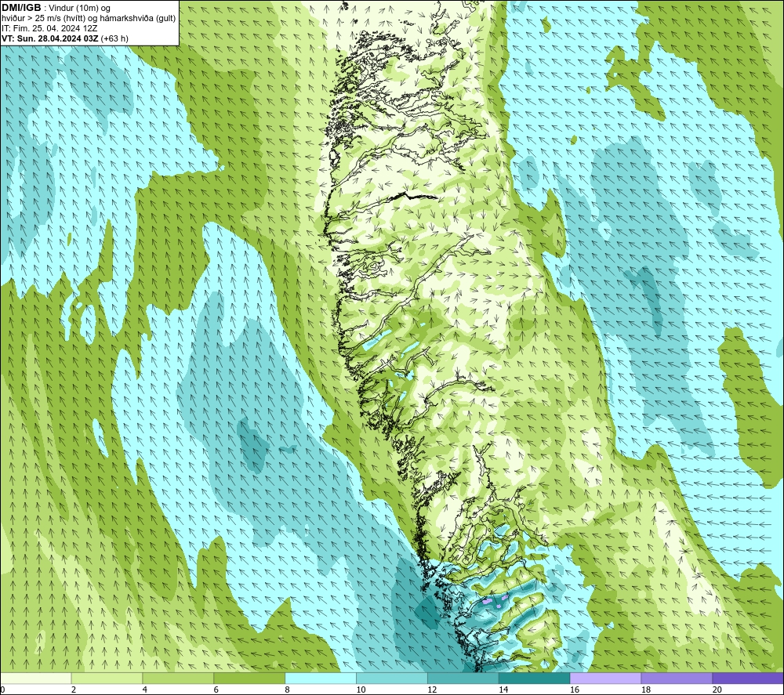The height and width of the screenshot is (695, 784).
Task: Click the 12–14 m/s teal swatch
Action: (463, 678)
